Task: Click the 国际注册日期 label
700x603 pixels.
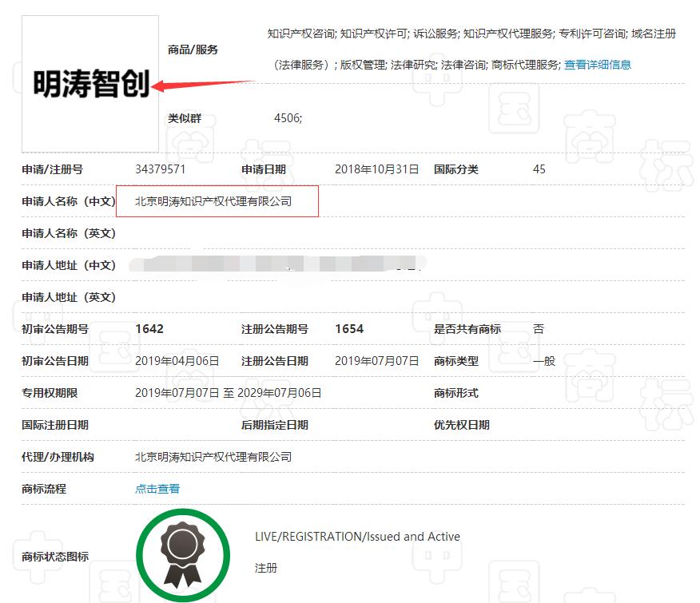Action: point(55,425)
